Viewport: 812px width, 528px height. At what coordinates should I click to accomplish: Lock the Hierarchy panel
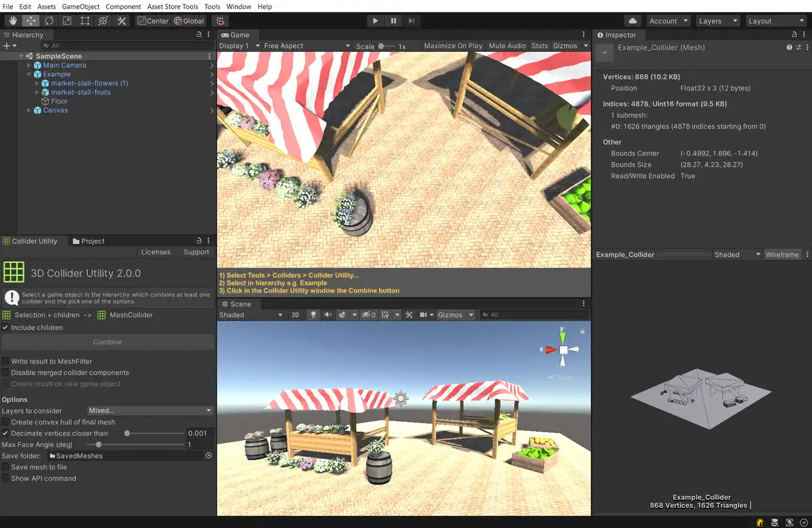[199, 34]
